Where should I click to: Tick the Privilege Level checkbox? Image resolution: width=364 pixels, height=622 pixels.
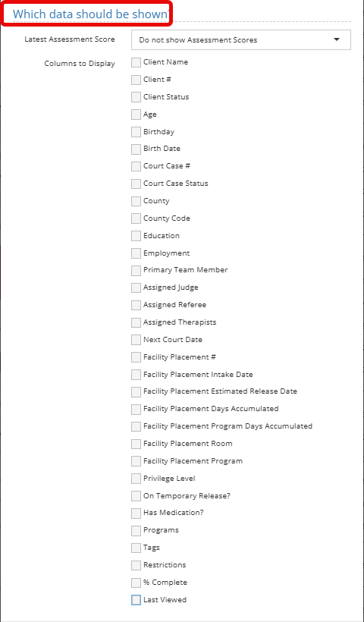[136, 479]
